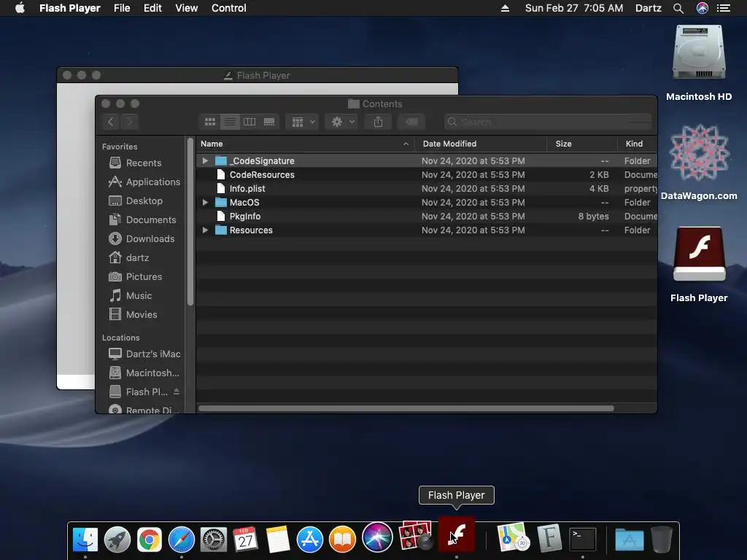Image resolution: width=747 pixels, height=560 pixels.
Task: Open Photo Booth in the Dock
Action: click(416, 535)
